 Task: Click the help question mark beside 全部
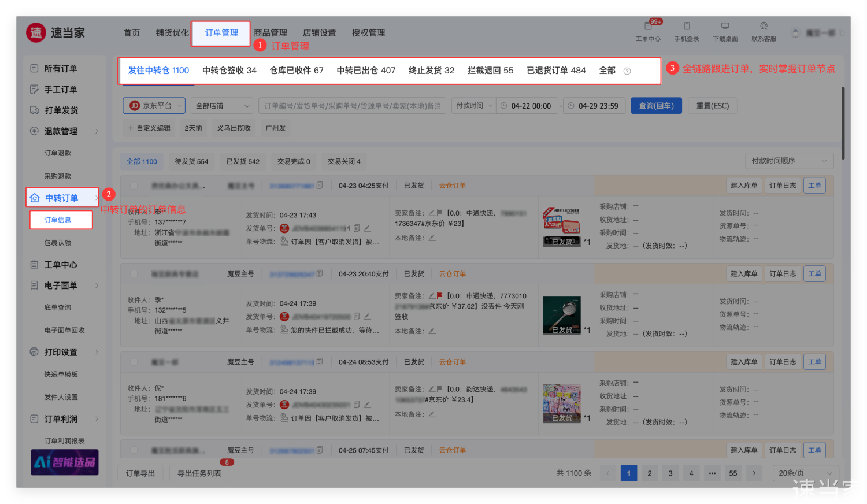click(x=627, y=71)
